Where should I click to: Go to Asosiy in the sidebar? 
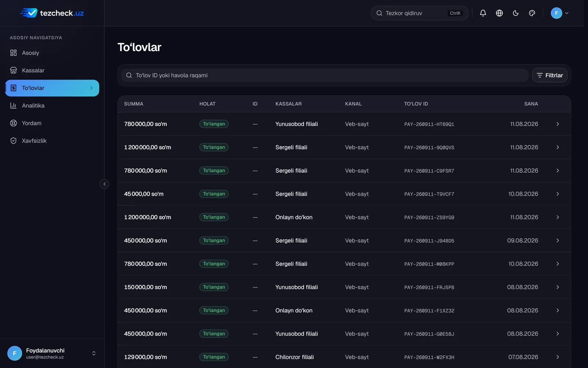(x=52, y=53)
